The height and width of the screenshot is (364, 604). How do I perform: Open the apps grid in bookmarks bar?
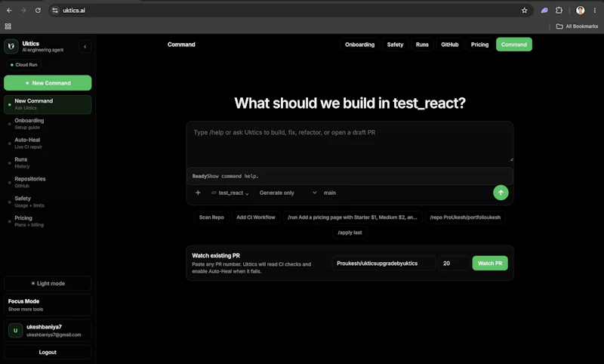[x=8, y=26]
